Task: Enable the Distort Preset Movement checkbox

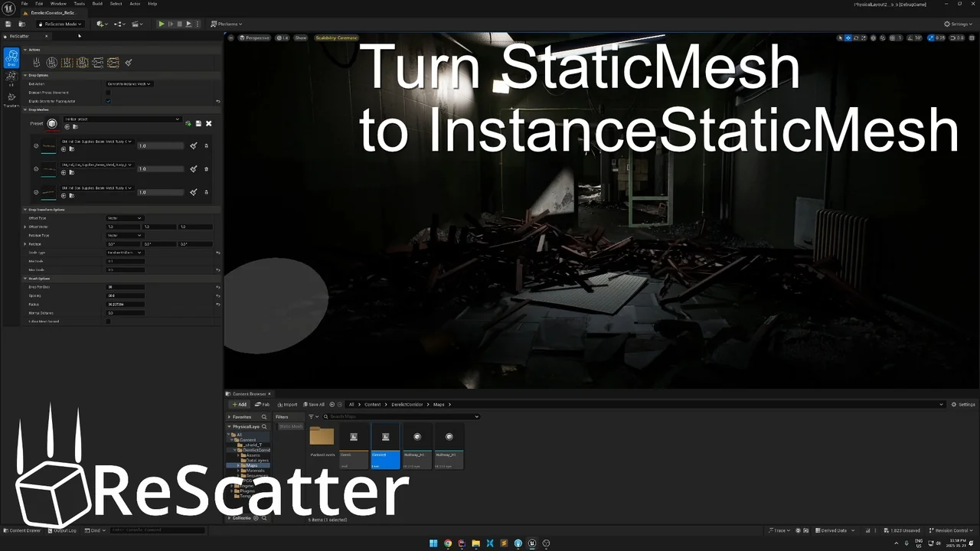Action: 109,93
